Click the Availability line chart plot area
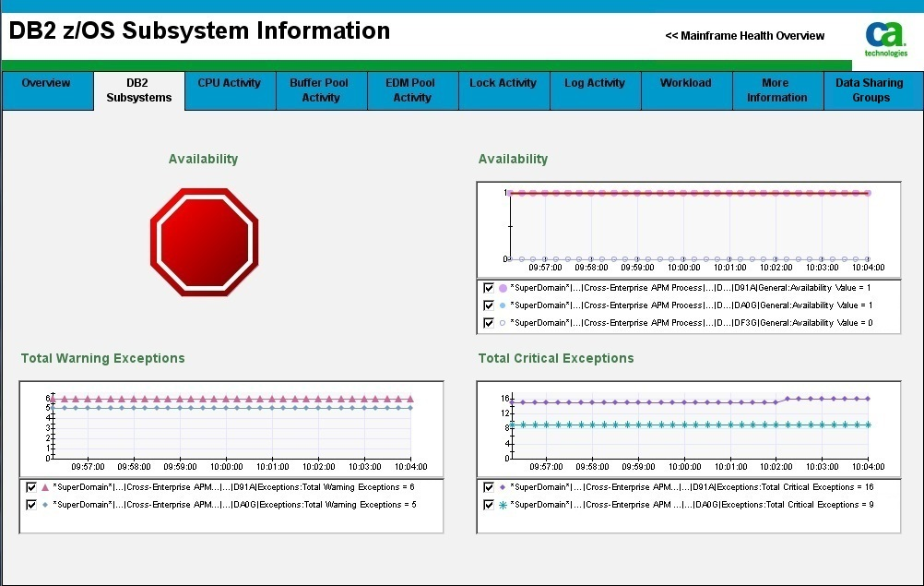Image resolution: width=924 pixels, height=586 pixels. tap(689, 226)
